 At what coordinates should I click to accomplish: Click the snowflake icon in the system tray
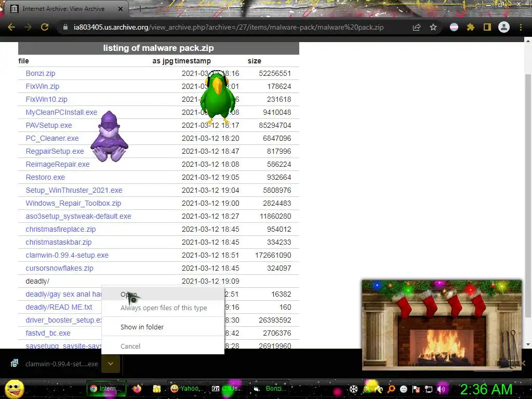(353, 389)
